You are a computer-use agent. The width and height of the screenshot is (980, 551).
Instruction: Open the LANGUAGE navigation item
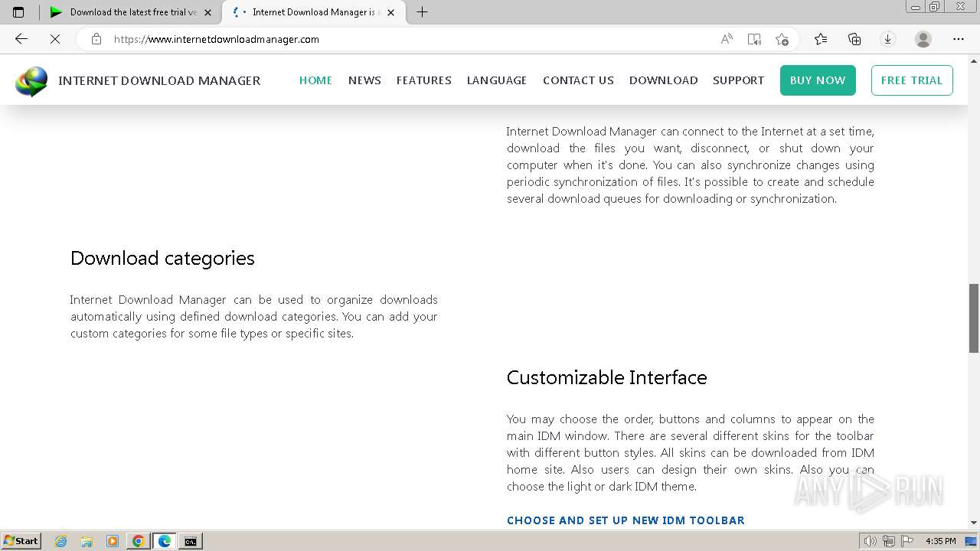click(497, 80)
